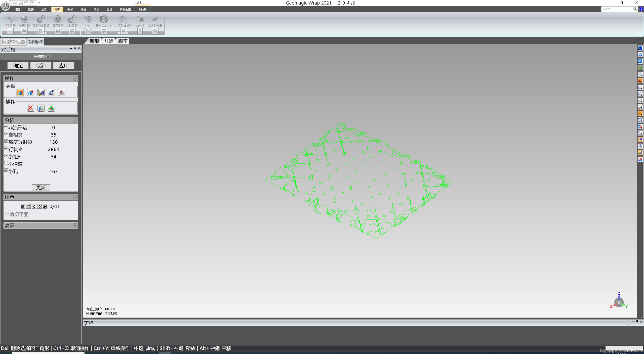644x354 pixels.
Task: Select the first orange-highlighted type icon
Action: 20,93
